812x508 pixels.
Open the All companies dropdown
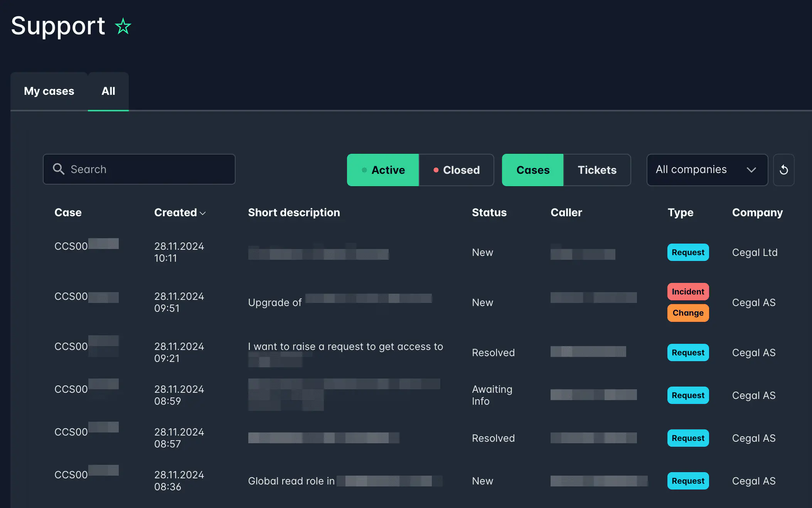(707, 170)
